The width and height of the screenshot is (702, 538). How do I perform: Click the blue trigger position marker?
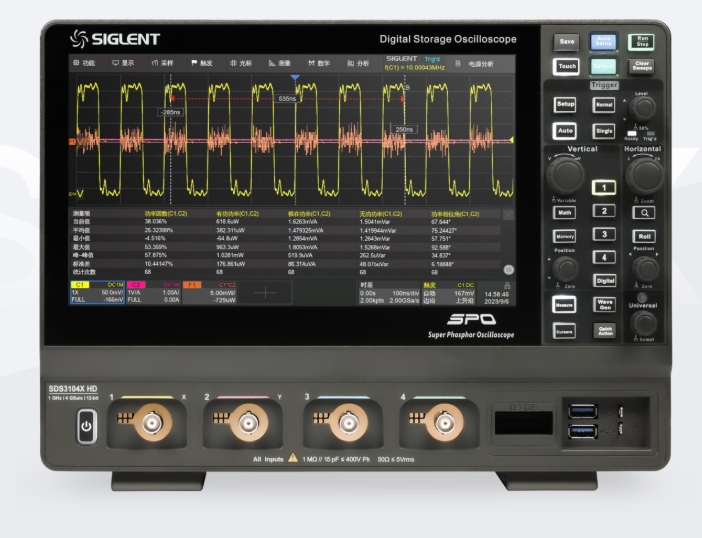(x=294, y=77)
